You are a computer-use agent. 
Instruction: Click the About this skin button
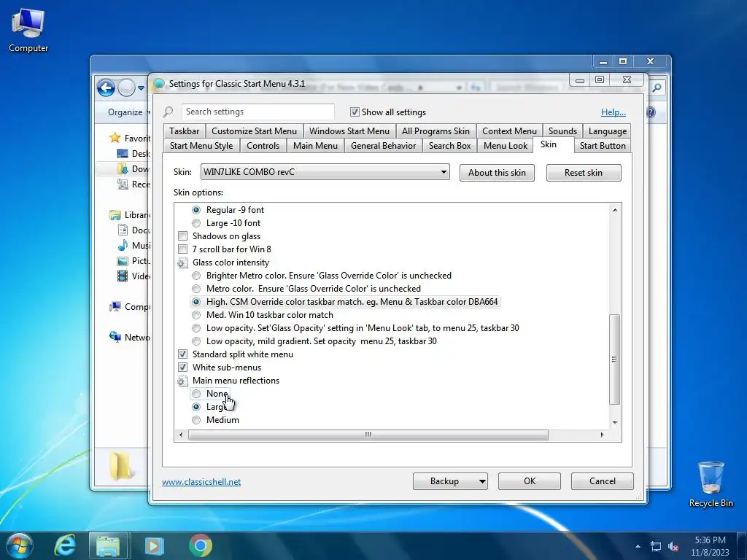coord(497,173)
